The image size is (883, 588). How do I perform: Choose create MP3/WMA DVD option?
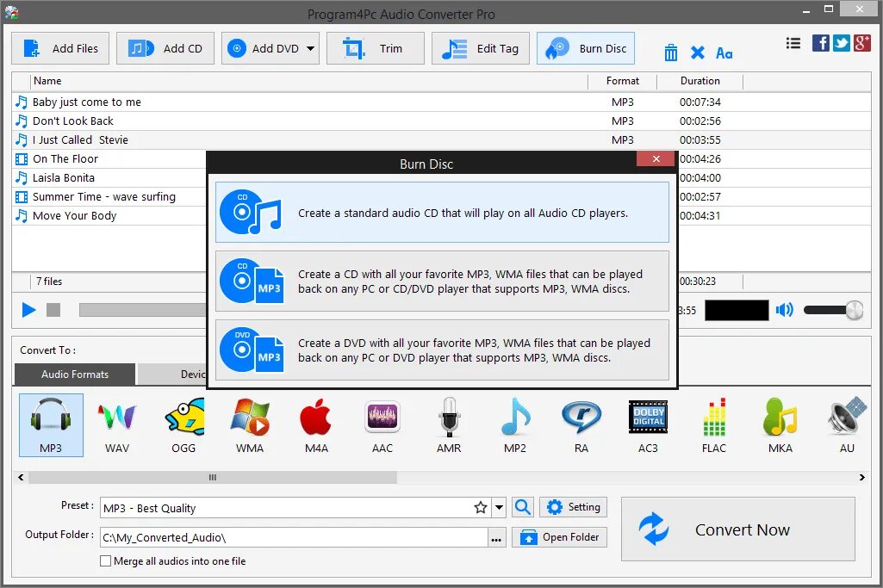tap(442, 350)
